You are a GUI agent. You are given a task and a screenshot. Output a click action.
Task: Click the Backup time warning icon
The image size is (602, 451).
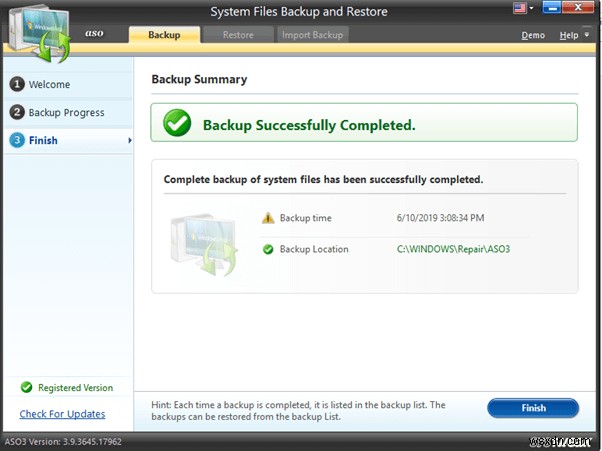[x=268, y=218]
